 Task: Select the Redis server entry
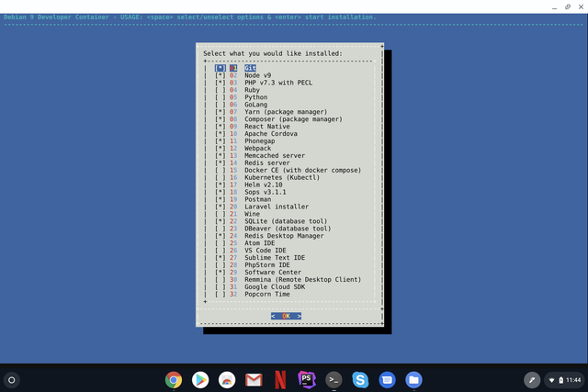pos(253,163)
